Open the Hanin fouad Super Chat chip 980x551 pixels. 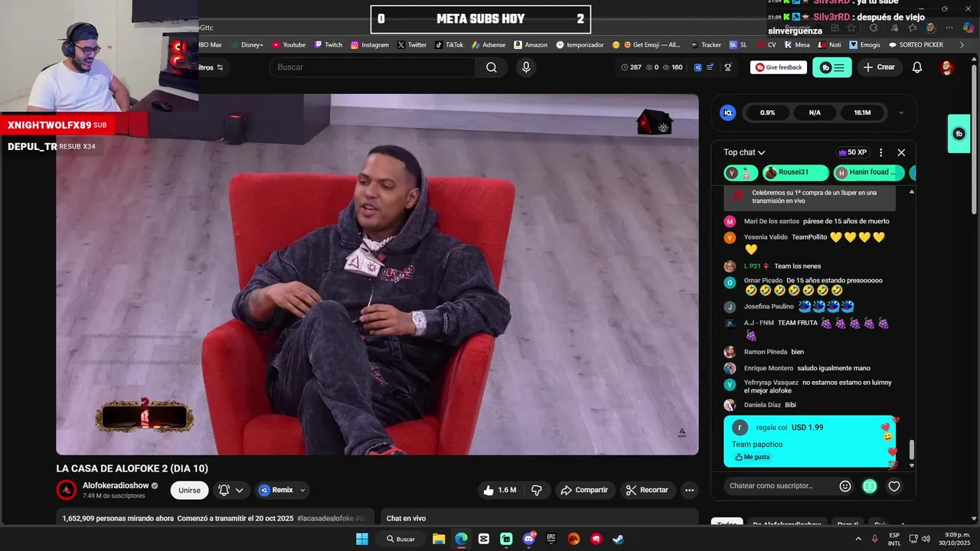tap(869, 172)
